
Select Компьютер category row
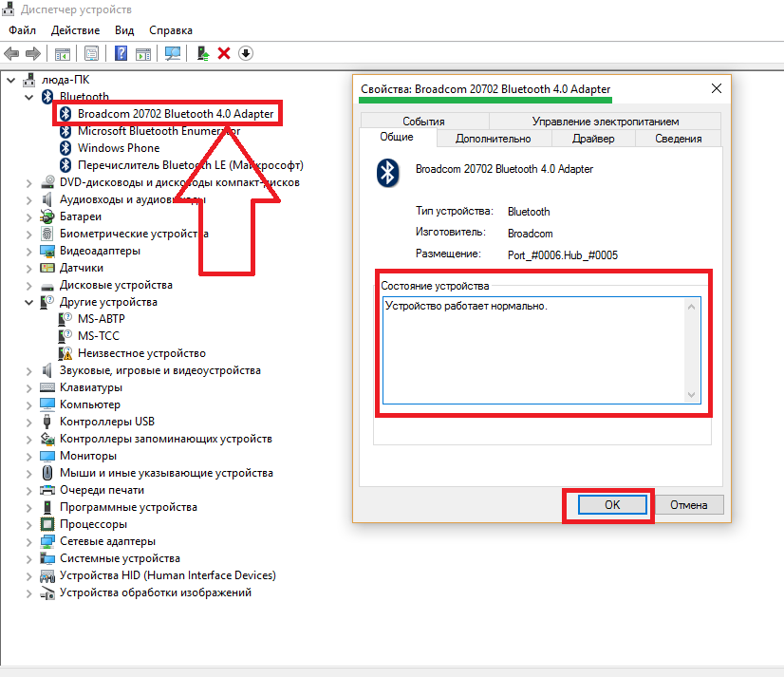tap(90, 404)
